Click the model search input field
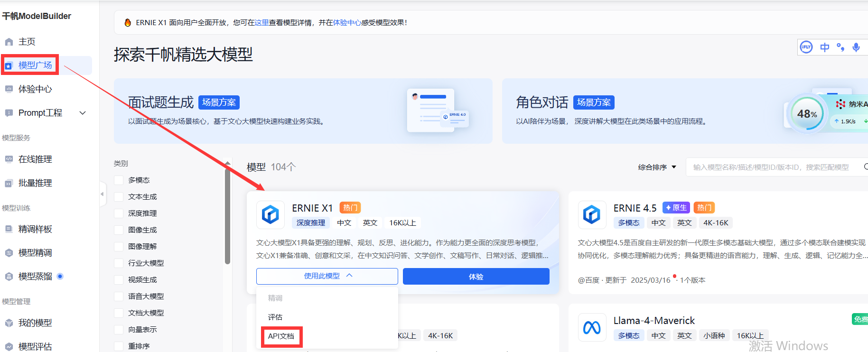The width and height of the screenshot is (868, 352). point(776,167)
